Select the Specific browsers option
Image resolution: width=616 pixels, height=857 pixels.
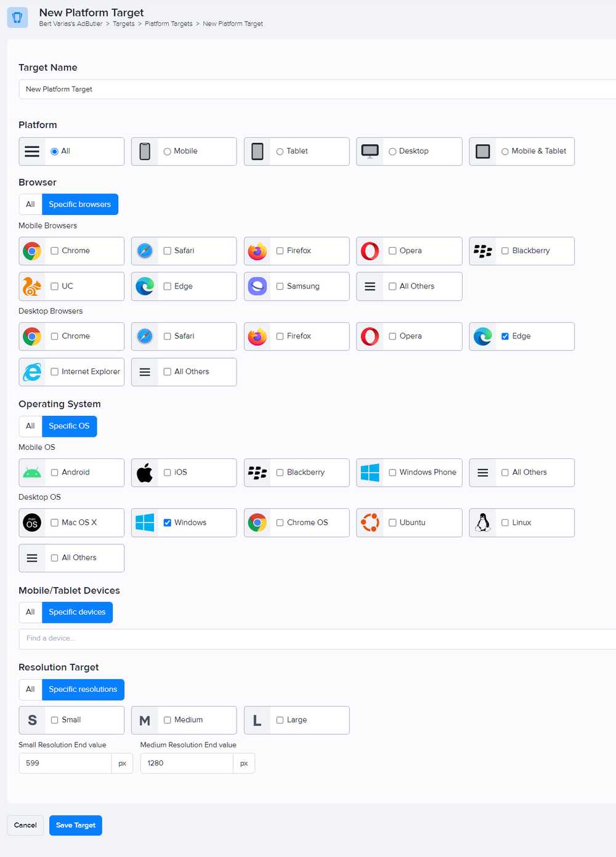[x=80, y=205]
